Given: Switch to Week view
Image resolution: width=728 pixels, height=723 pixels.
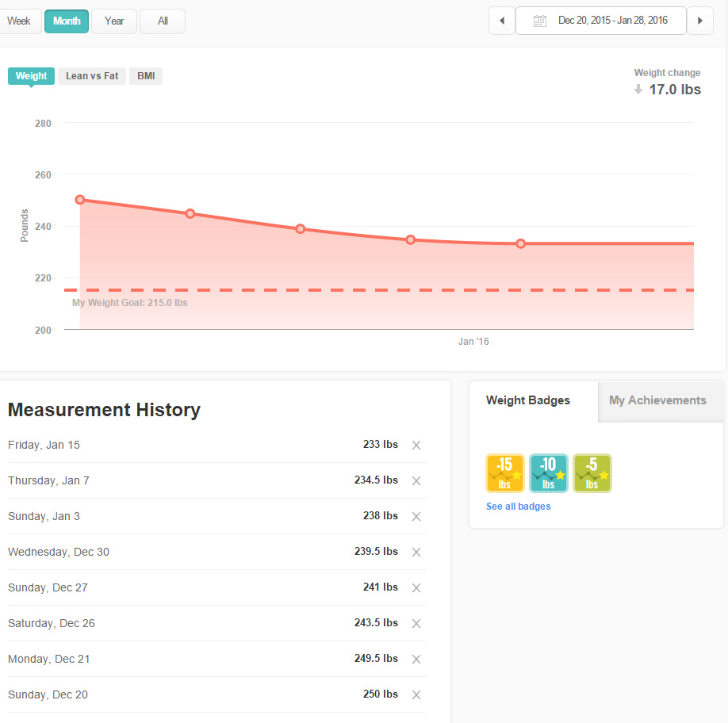Looking at the screenshot, I should 18,21.
